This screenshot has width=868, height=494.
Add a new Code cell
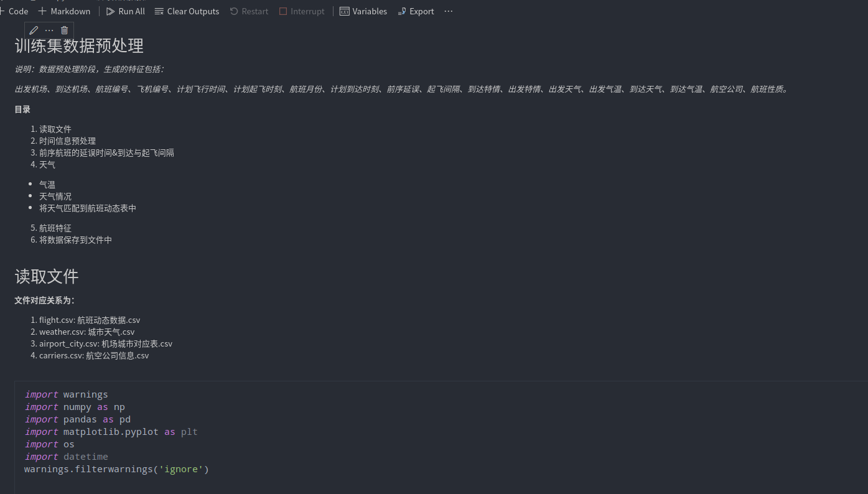(14, 11)
